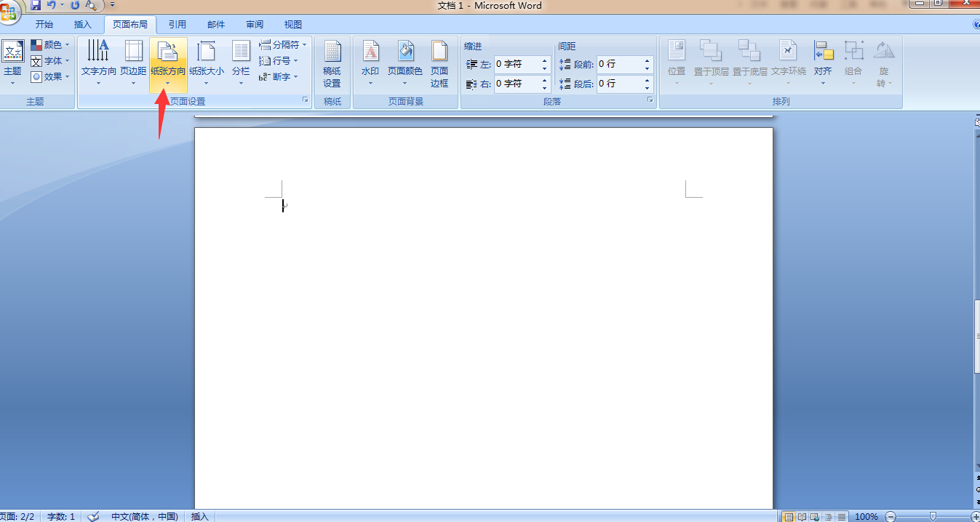Open the Align (对齐) menu
980x522 pixels.
pos(823,63)
